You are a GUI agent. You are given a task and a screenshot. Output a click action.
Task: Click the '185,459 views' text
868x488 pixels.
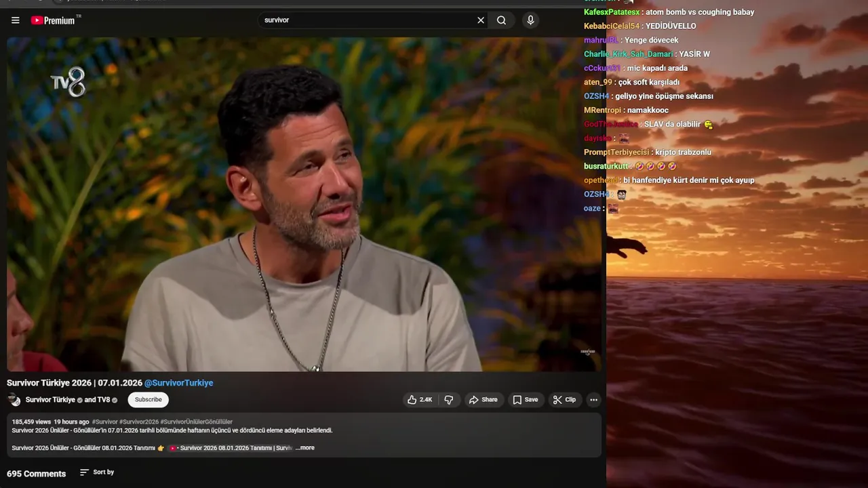click(31, 422)
